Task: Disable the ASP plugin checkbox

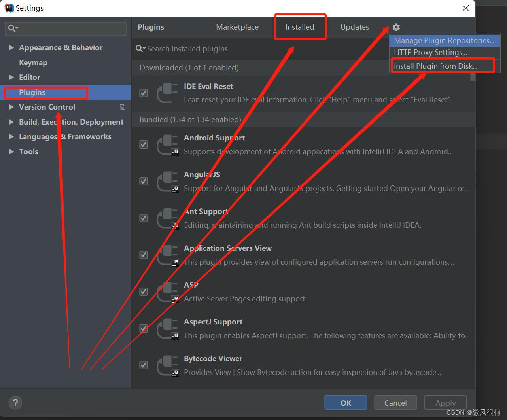Action: coord(144,292)
